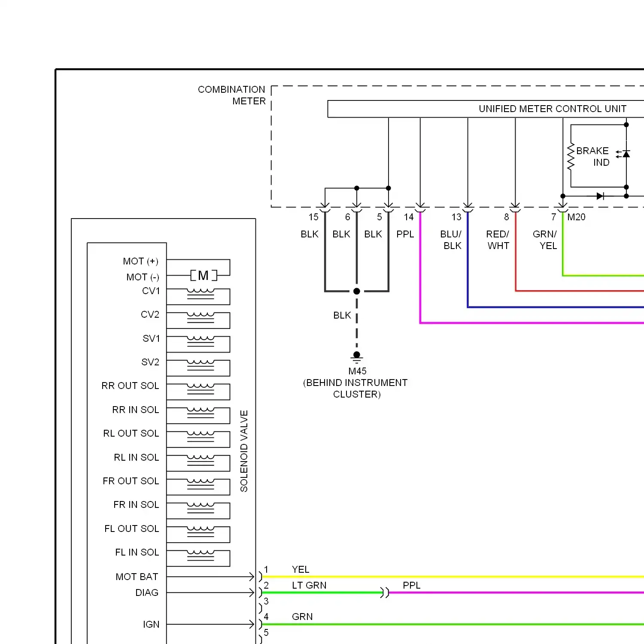Select the RL OUT SOL coil symbol

coord(200,436)
